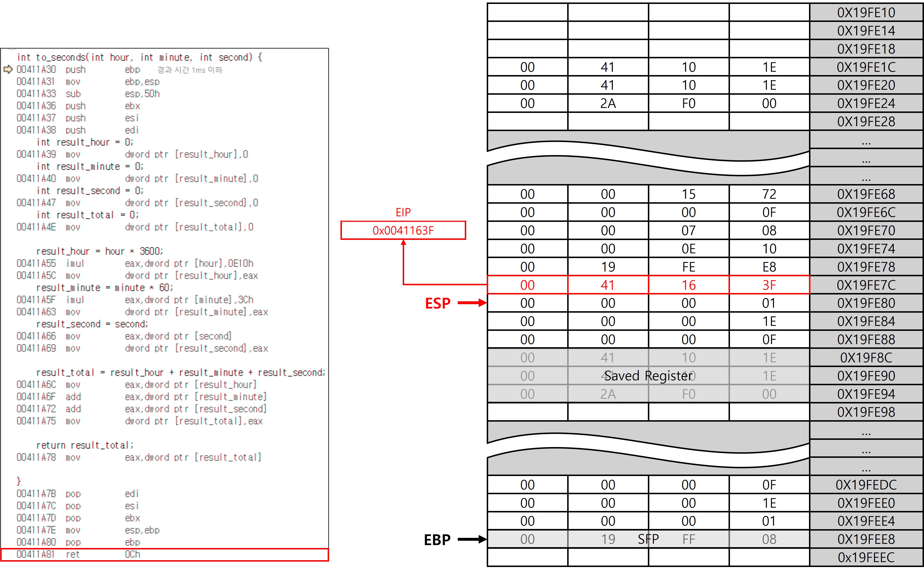Click the red EIP label text
This screenshot has width=924, height=573.
(x=403, y=213)
